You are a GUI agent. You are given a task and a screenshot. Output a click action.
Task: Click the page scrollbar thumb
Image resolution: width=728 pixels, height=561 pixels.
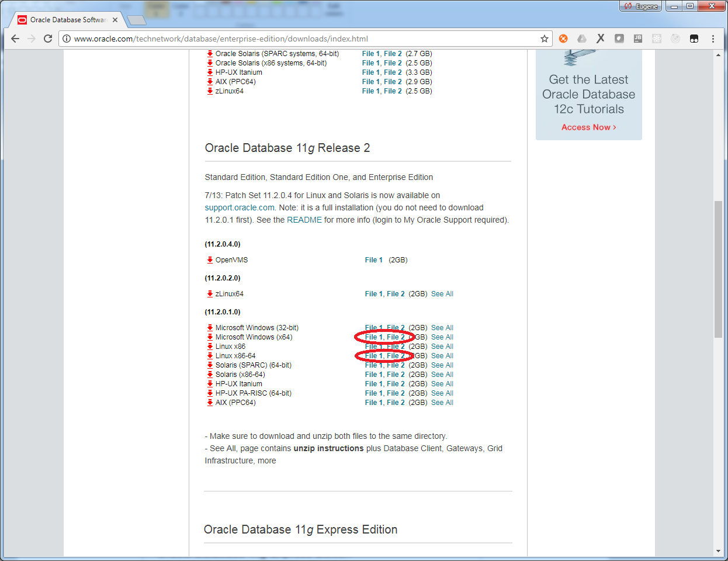click(x=718, y=269)
